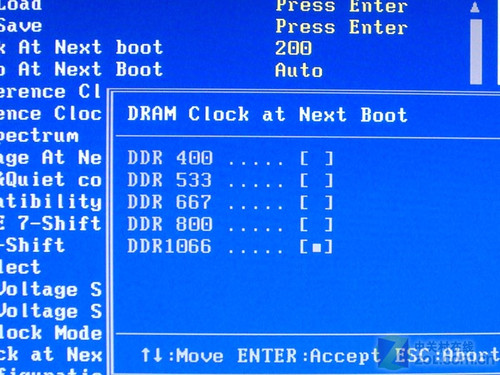Click the 'ESC:Abort' hint
Screen dimensions: 500x375
(x=447, y=356)
